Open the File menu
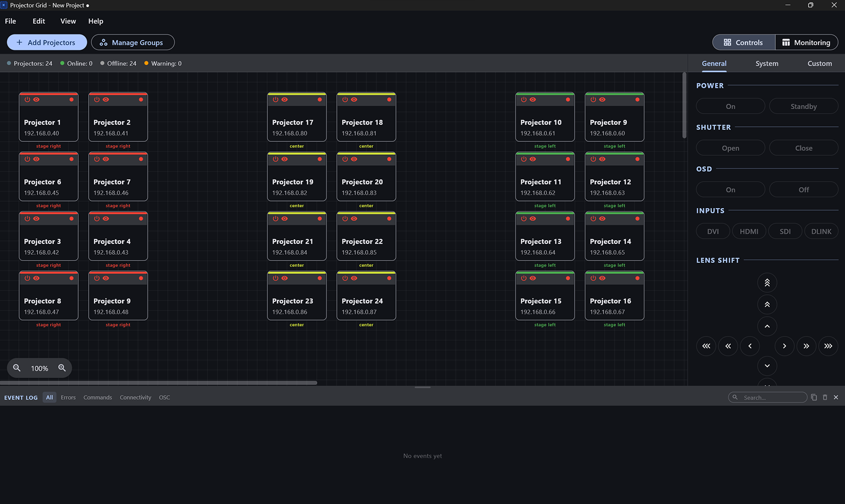 tap(10, 21)
